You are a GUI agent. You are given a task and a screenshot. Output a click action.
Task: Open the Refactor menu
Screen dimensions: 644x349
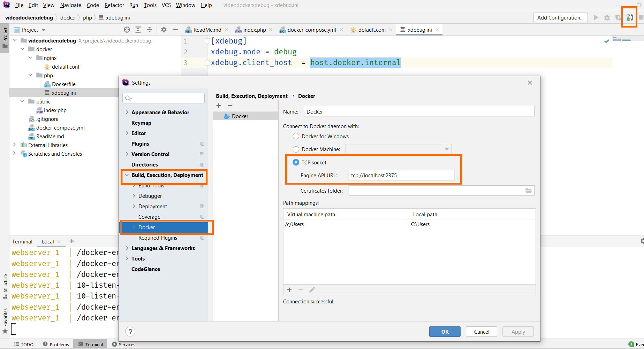pos(114,5)
